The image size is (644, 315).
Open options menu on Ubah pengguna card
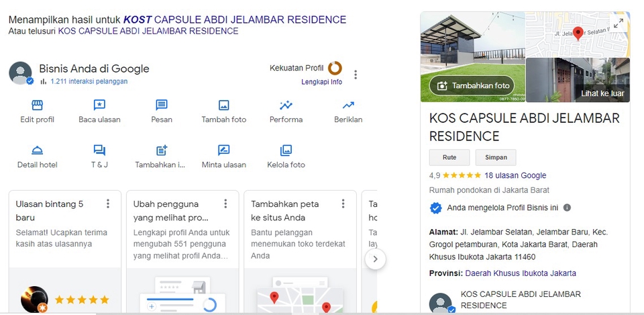coord(225,204)
